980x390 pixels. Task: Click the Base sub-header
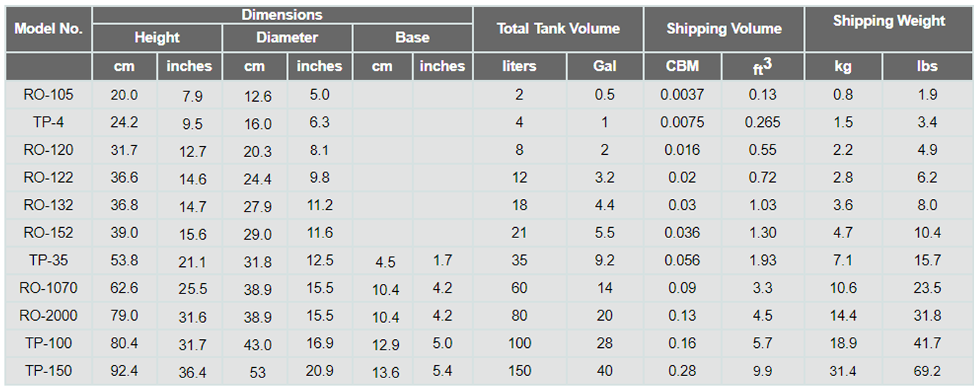tap(413, 38)
